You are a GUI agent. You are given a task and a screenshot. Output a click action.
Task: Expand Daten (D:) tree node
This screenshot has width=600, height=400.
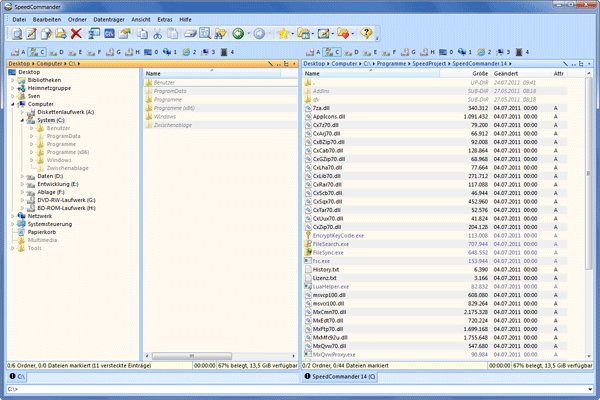pyautogui.click(x=22, y=176)
